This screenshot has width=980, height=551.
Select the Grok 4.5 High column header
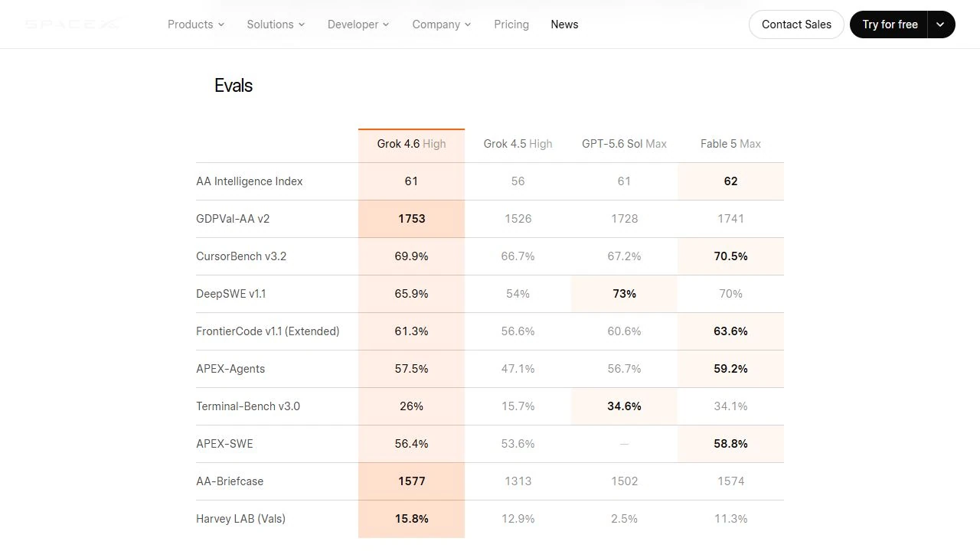point(518,144)
